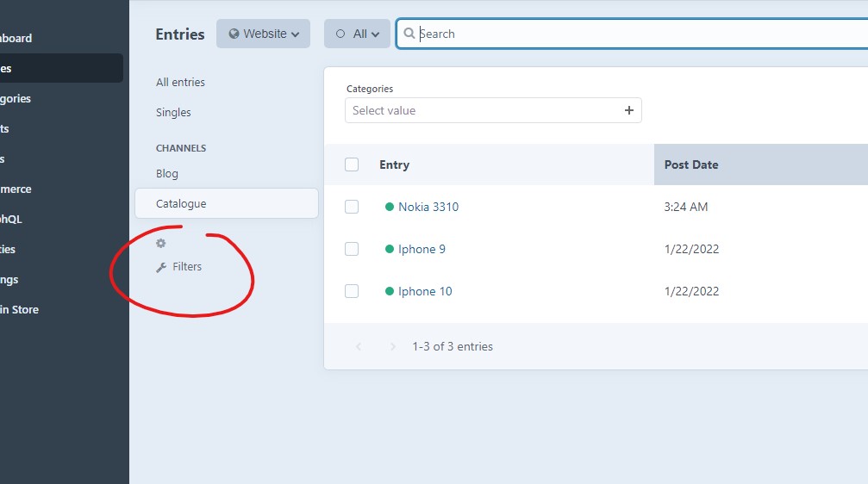Click the 1-3 of 3 entries text
This screenshot has height=484, width=868.
click(x=453, y=346)
